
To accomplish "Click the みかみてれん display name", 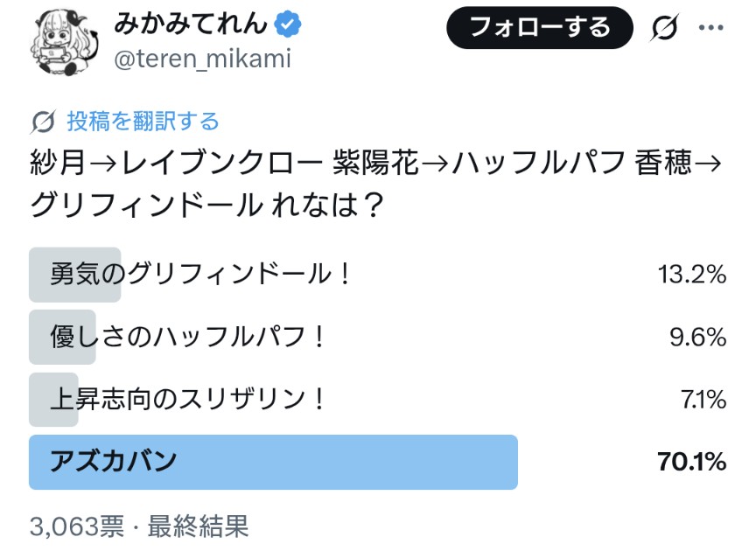I will pyautogui.click(x=192, y=25).
